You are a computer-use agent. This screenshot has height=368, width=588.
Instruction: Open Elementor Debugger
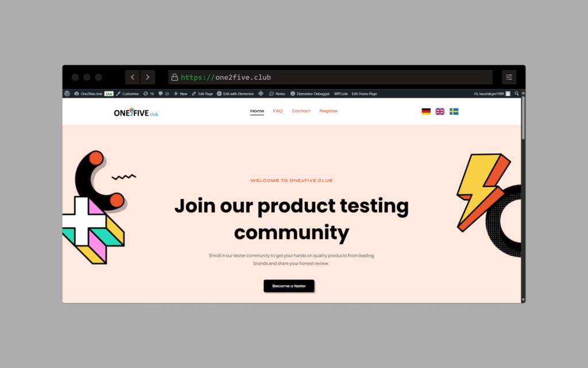(310, 94)
